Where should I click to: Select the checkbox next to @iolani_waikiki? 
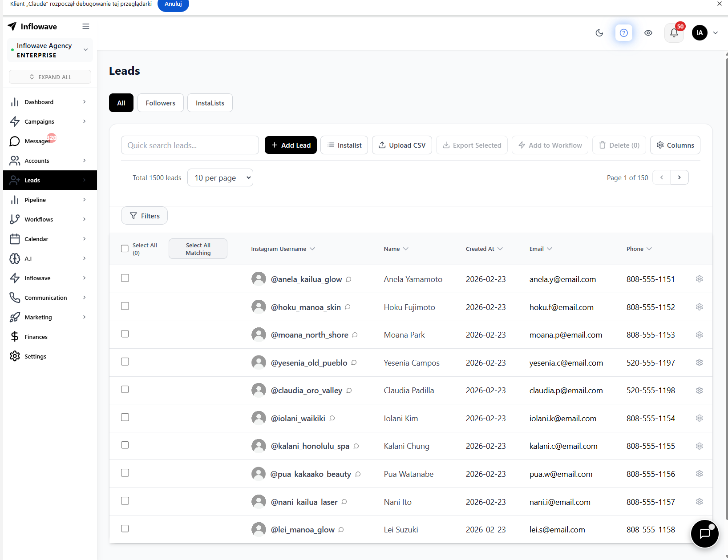tap(125, 417)
